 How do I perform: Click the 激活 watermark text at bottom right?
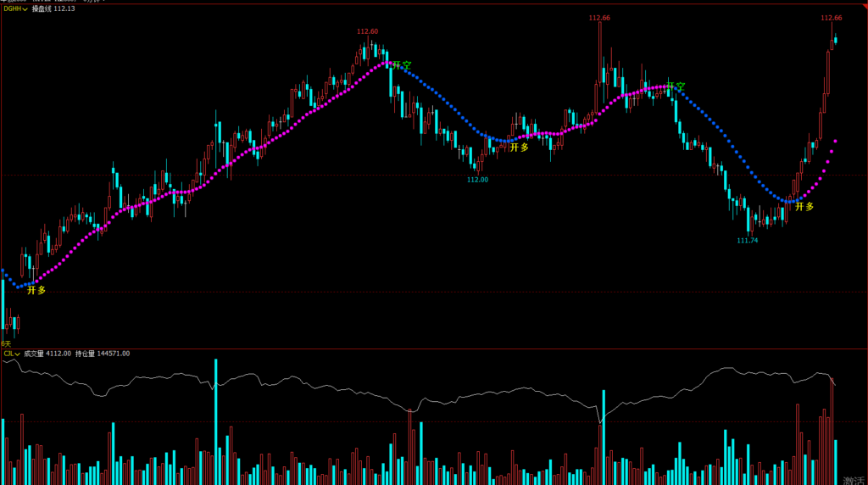[x=854, y=479]
